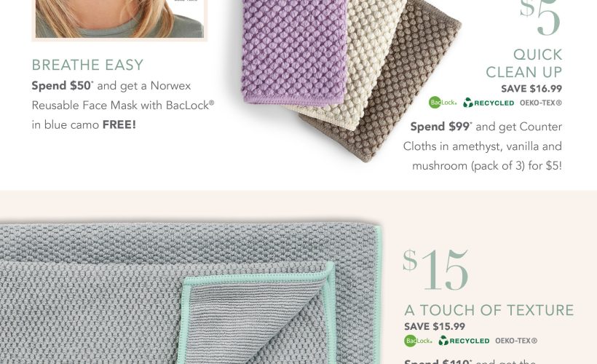The width and height of the screenshot is (597, 364).
Task: Click the BacLock logo under A Touch of Texture
Action: (418, 341)
